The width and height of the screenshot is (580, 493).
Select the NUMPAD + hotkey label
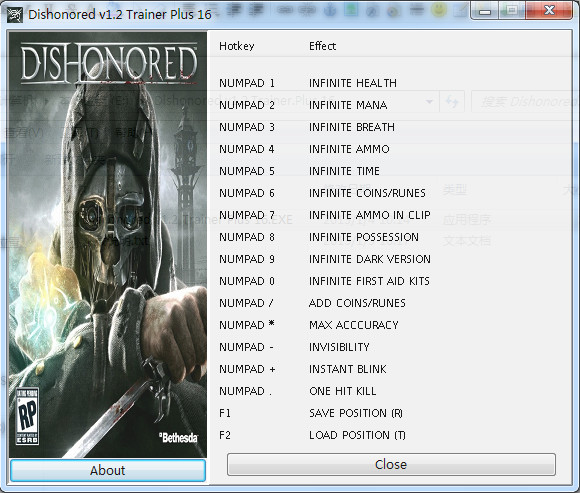point(247,369)
